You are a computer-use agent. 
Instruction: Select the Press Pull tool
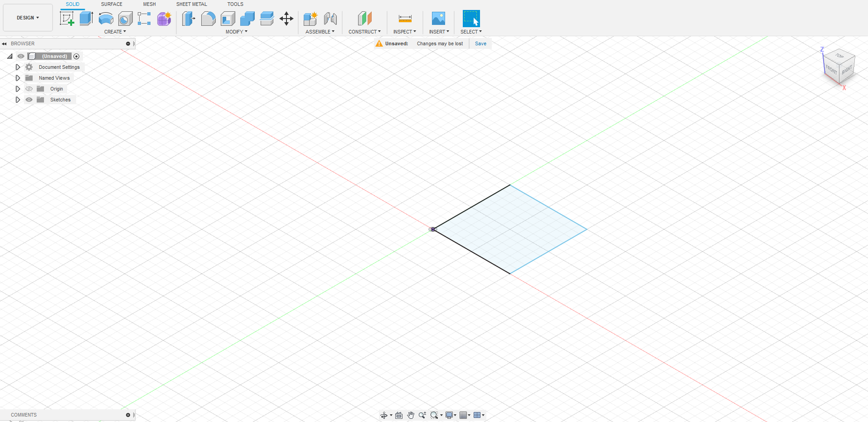tap(189, 19)
